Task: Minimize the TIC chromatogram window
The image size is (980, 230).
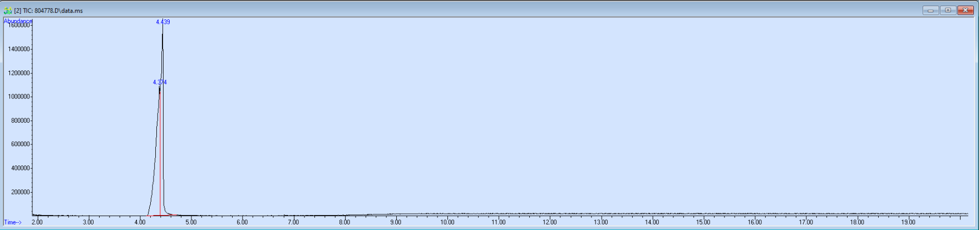Action: point(930,10)
